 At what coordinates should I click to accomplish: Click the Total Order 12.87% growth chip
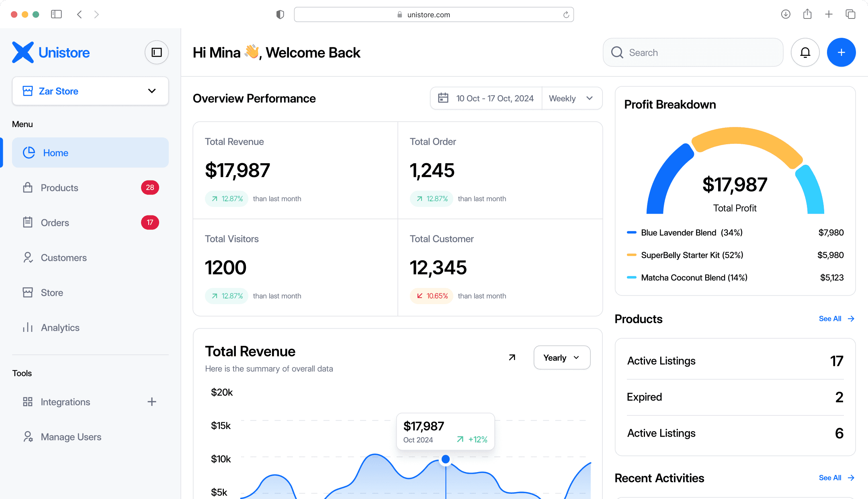(x=432, y=199)
